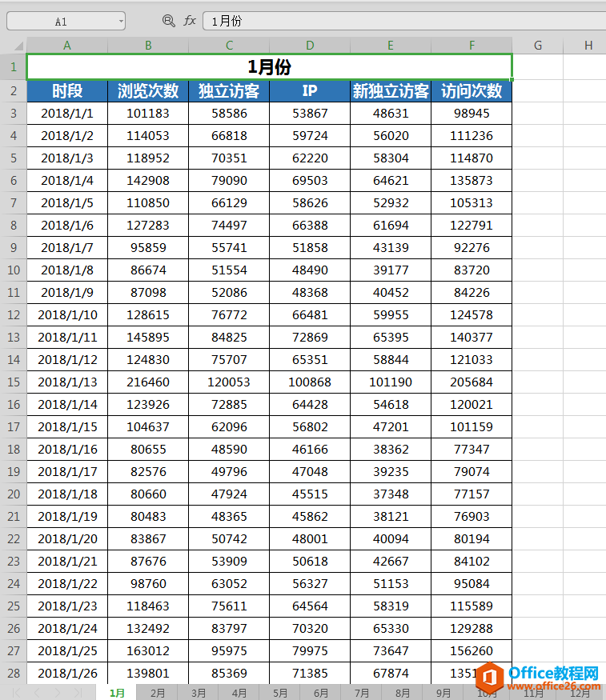Go to first sheet navigation arrow
This screenshot has width=606, height=700.
click(x=17, y=693)
